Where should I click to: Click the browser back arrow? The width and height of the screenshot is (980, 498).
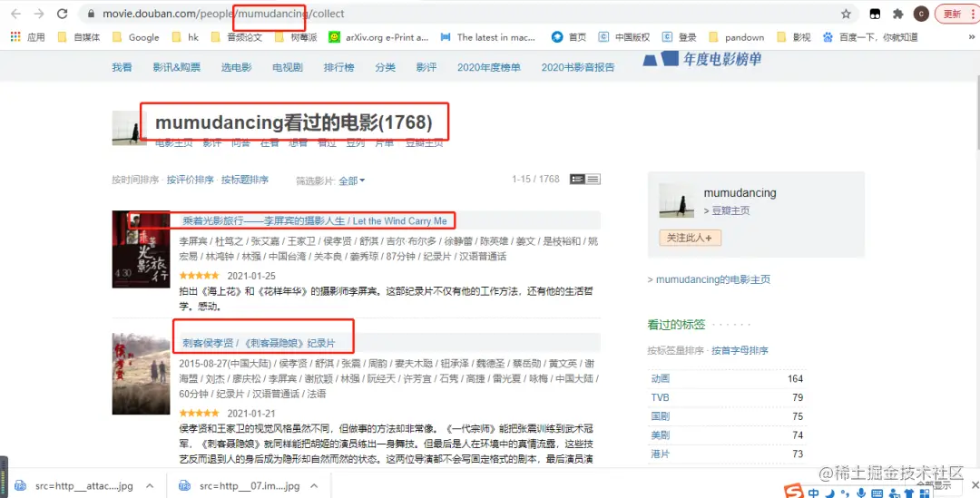coord(15,14)
